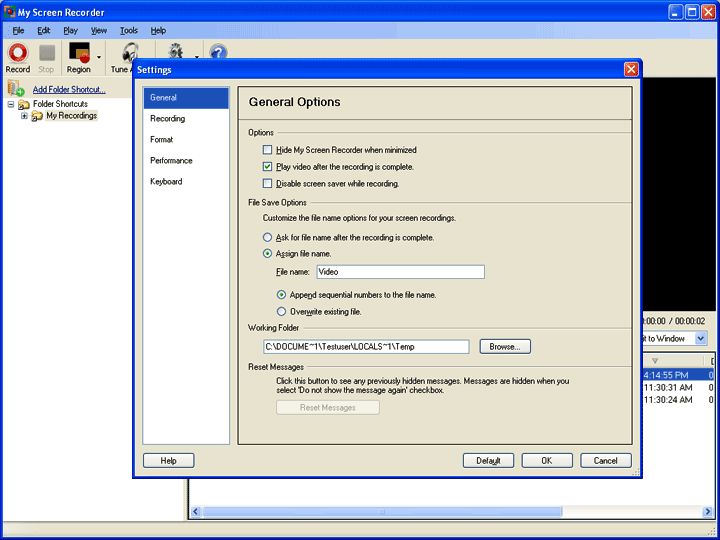Open the Fit to Window dropdown

click(x=700, y=339)
